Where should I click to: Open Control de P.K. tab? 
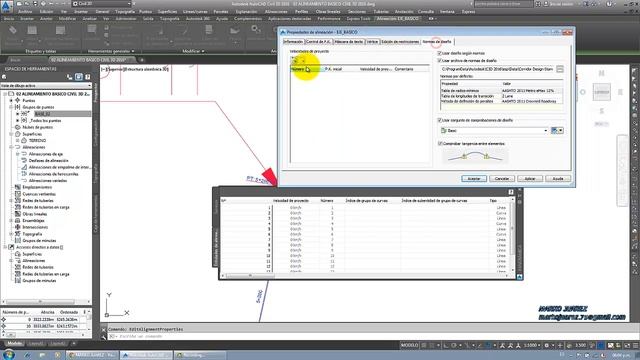click(x=318, y=42)
